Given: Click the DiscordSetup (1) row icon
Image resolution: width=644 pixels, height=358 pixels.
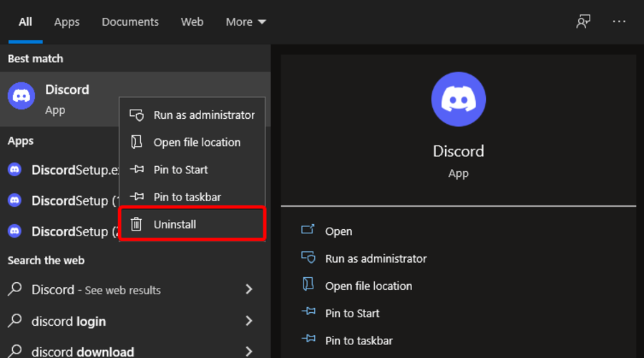Looking at the screenshot, I should (15, 200).
